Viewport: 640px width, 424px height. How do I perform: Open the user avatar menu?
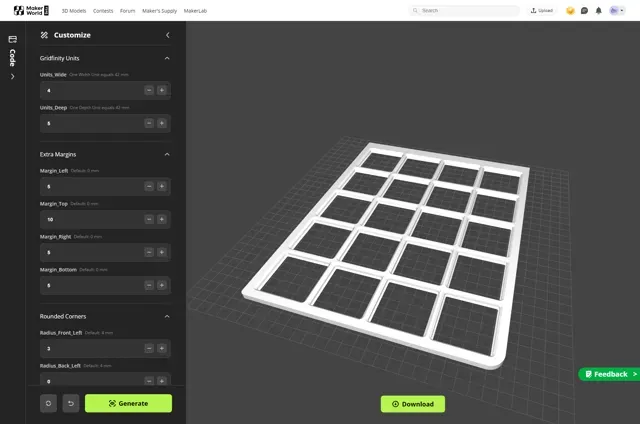click(x=616, y=11)
